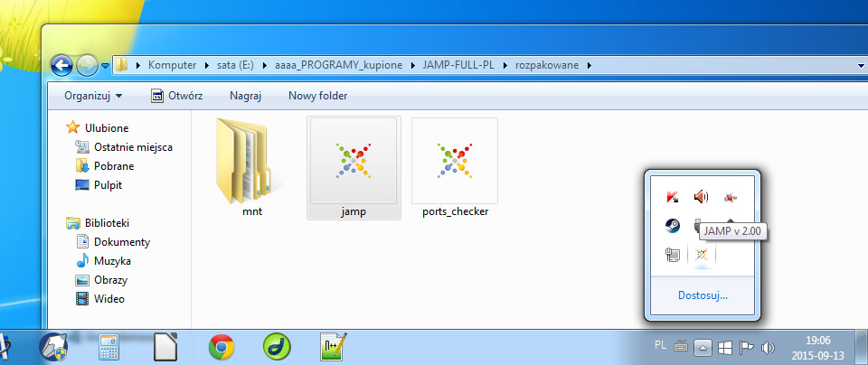Open the blank document taskbar icon

[x=165, y=348]
